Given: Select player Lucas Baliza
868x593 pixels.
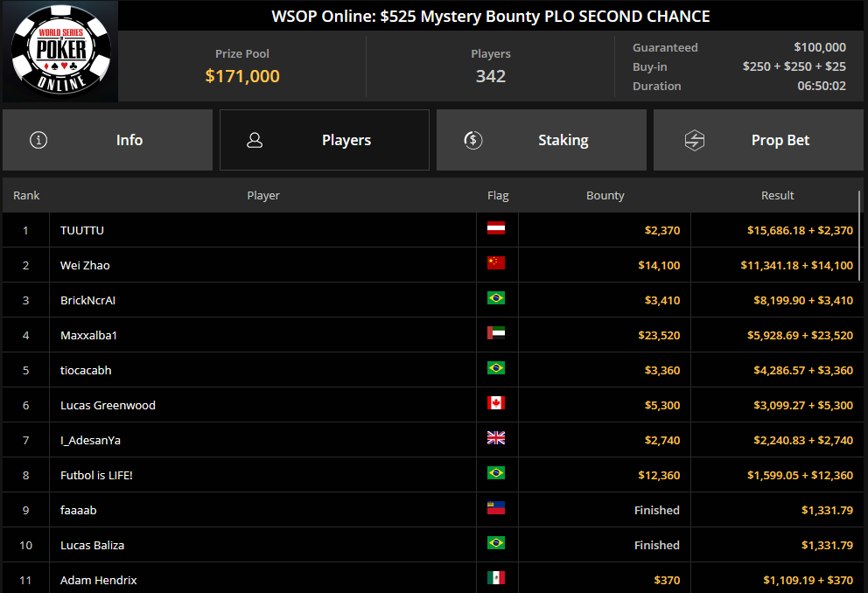Looking at the screenshot, I should (92, 545).
